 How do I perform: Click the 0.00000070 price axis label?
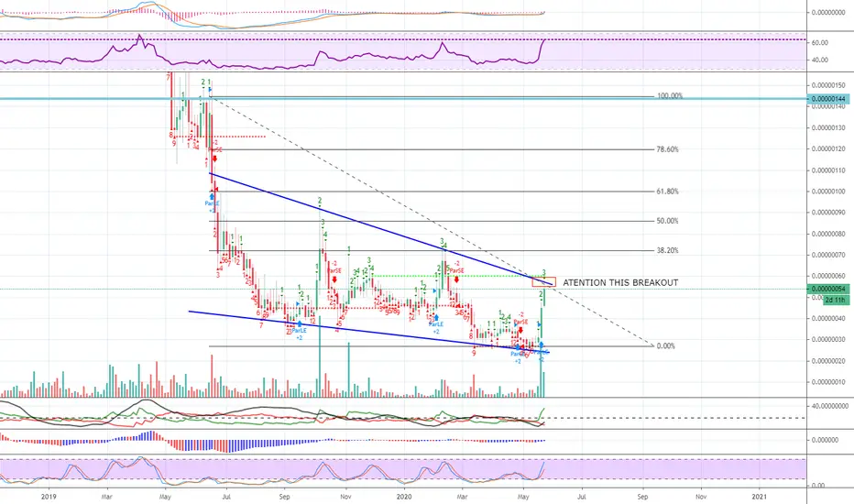828,255
